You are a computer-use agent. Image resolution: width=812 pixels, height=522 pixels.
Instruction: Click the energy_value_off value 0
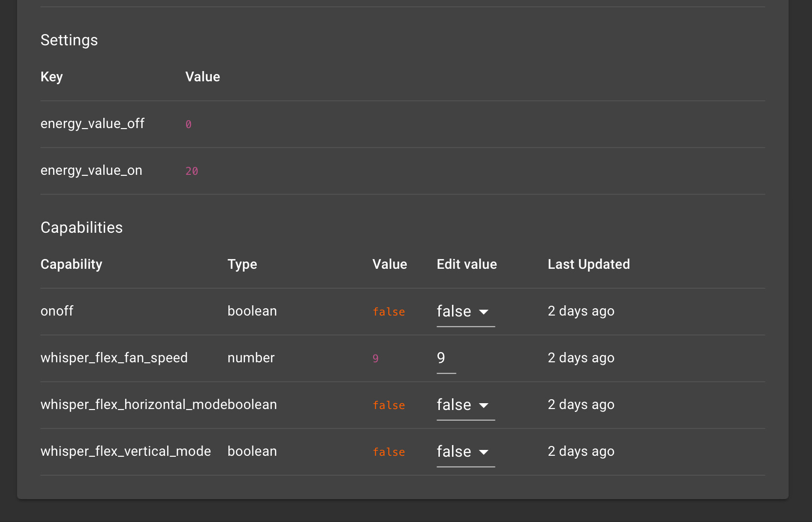tap(189, 125)
